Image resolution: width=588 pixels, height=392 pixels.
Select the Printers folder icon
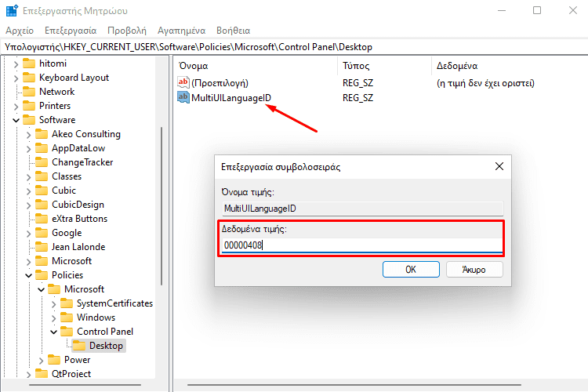(29, 106)
